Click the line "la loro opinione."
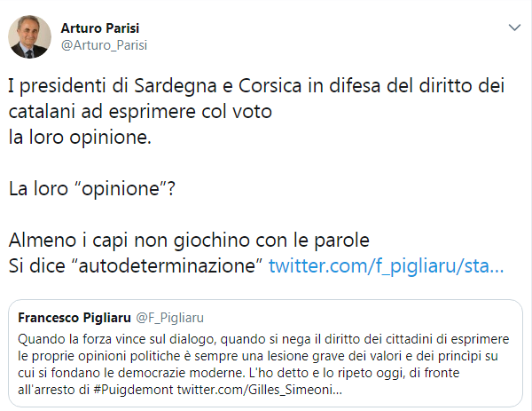This screenshot has height=411, width=532. tap(80, 138)
